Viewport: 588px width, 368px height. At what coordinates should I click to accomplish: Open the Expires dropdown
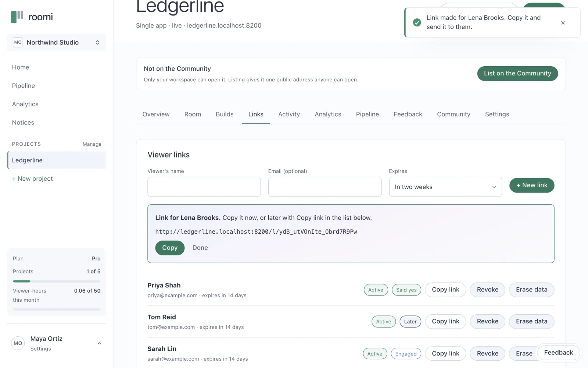coord(445,187)
